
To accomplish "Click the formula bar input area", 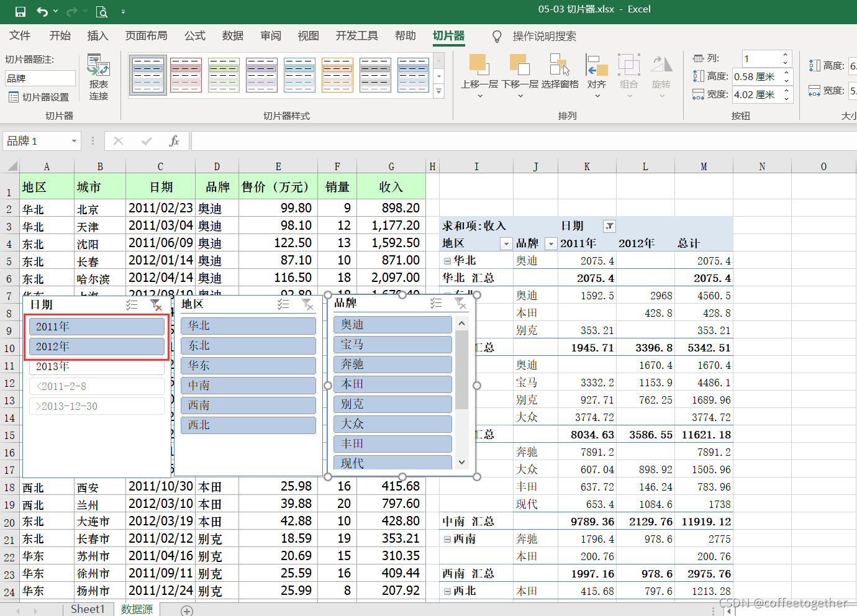I will point(524,141).
